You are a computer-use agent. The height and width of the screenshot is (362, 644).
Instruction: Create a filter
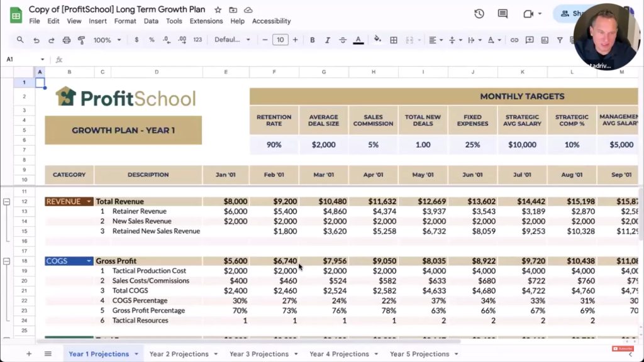click(x=560, y=40)
